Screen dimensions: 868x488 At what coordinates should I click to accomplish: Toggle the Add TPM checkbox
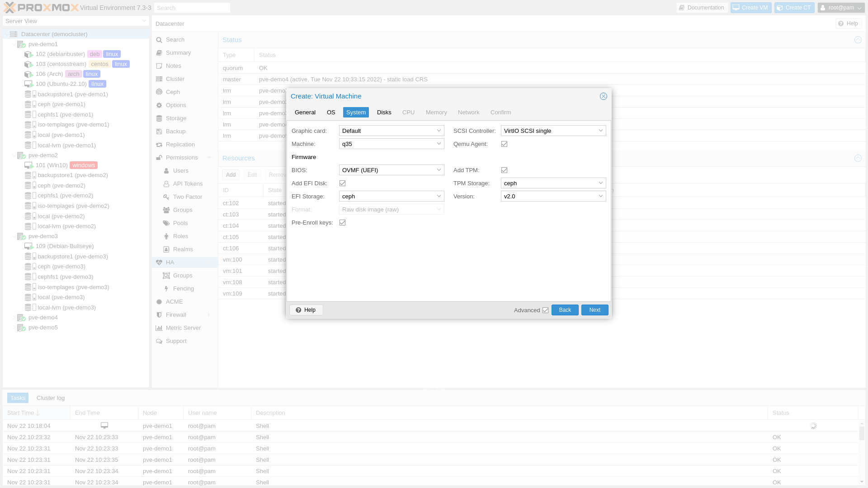click(504, 170)
